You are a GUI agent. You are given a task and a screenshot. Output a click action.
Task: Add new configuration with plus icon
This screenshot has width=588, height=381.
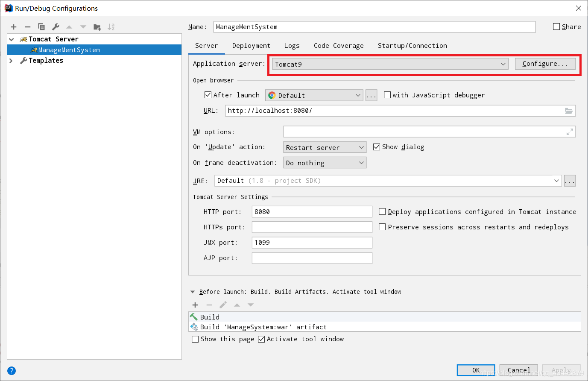pos(14,27)
